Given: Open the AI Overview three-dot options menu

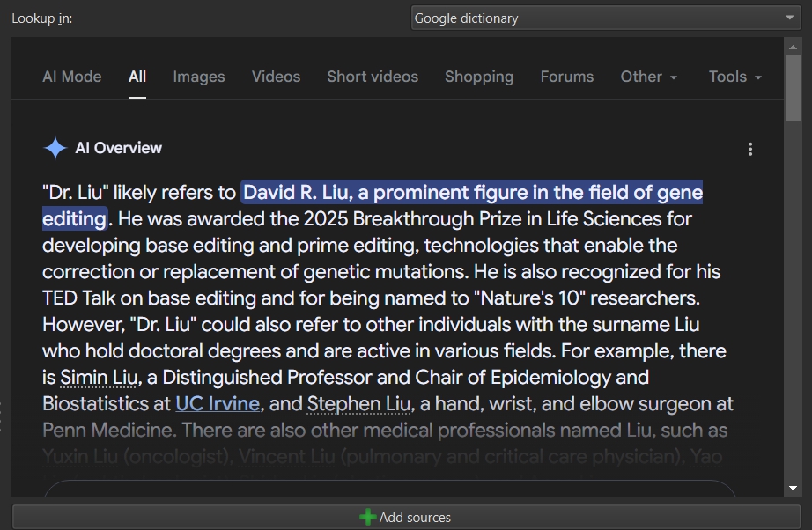Looking at the screenshot, I should tap(750, 150).
